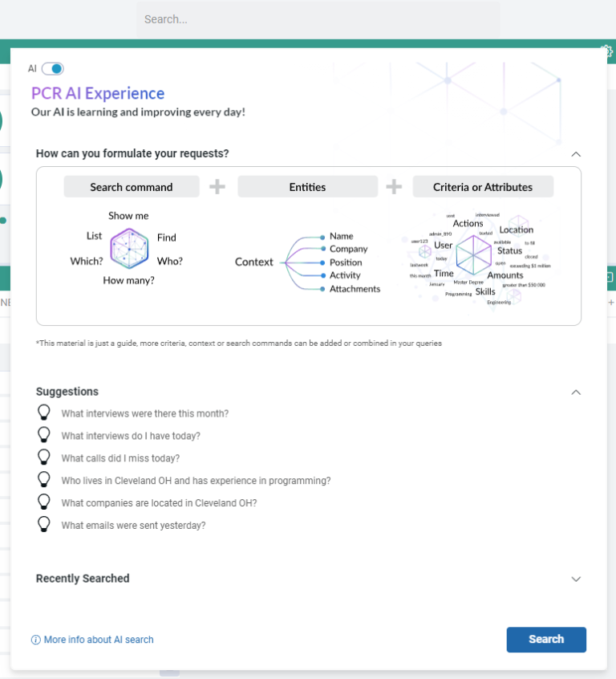Collapse the Suggestions section
This screenshot has width=616, height=679.
point(576,392)
